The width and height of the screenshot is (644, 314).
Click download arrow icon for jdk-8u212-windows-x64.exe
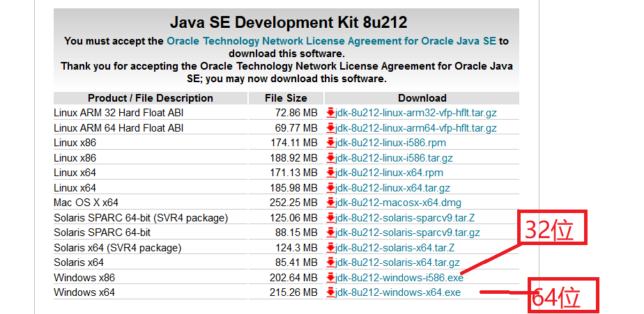330,292
